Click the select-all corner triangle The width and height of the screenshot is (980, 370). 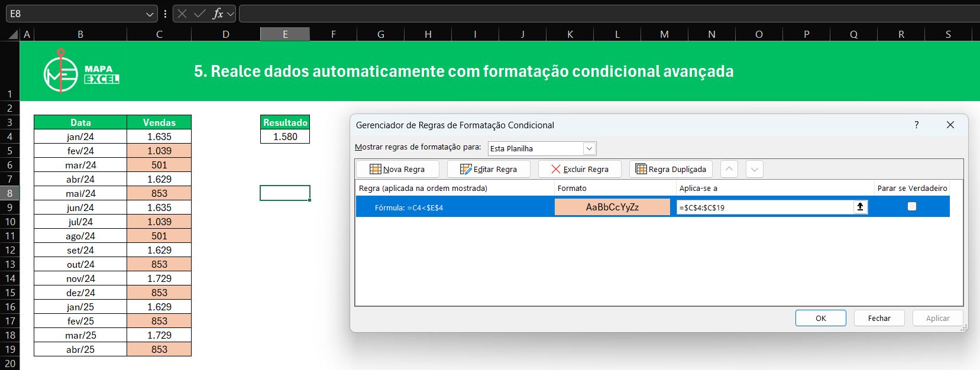[x=13, y=34]
